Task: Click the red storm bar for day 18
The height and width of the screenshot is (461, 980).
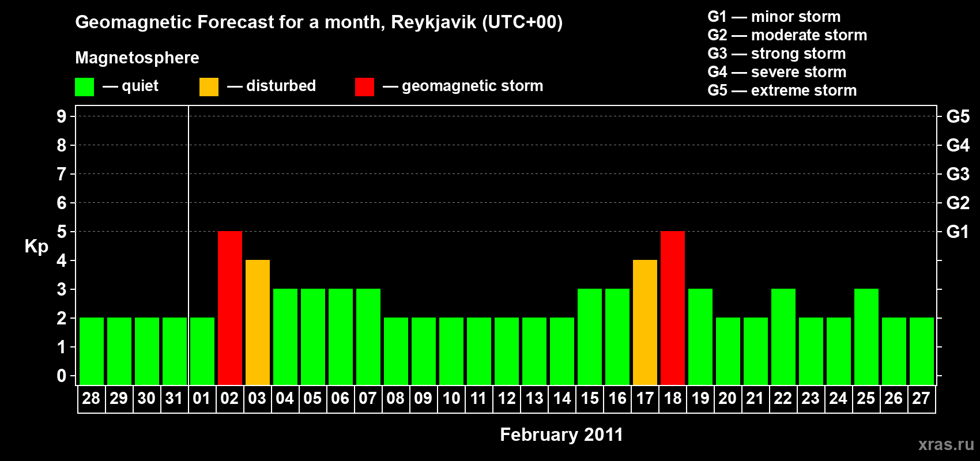Action: (673, 308)
